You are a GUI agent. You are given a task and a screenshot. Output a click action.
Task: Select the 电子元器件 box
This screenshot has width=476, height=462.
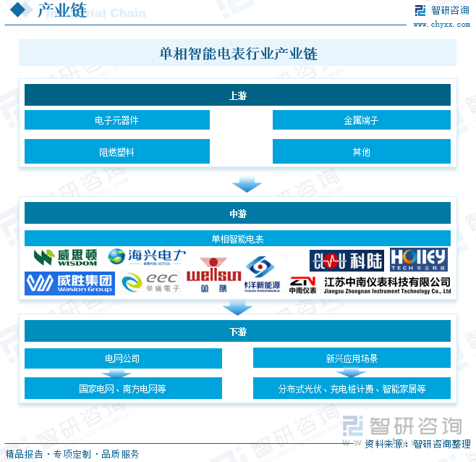click(x=117, y=120)
